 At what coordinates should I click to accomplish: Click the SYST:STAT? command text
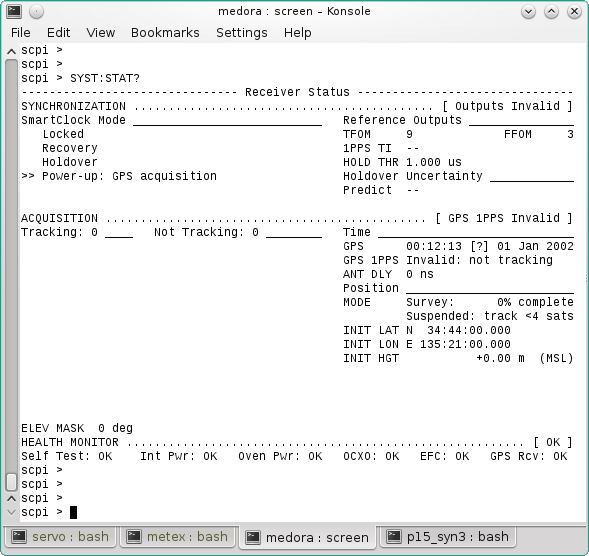105,78
